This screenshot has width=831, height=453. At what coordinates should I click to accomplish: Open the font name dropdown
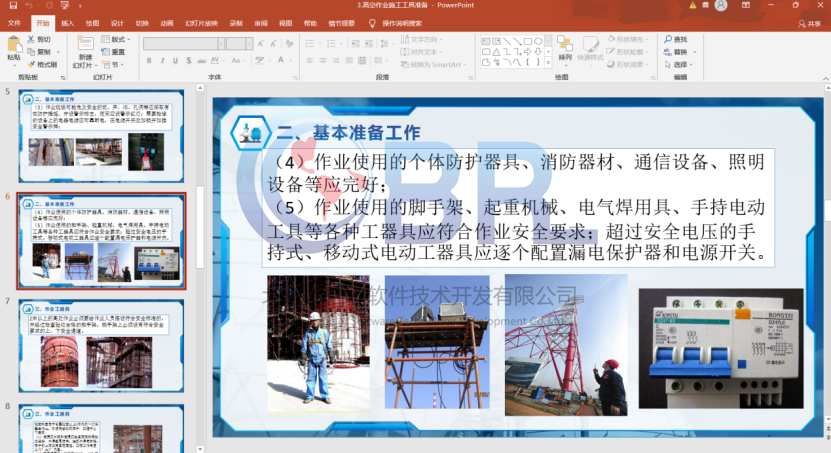pos(221,44)
